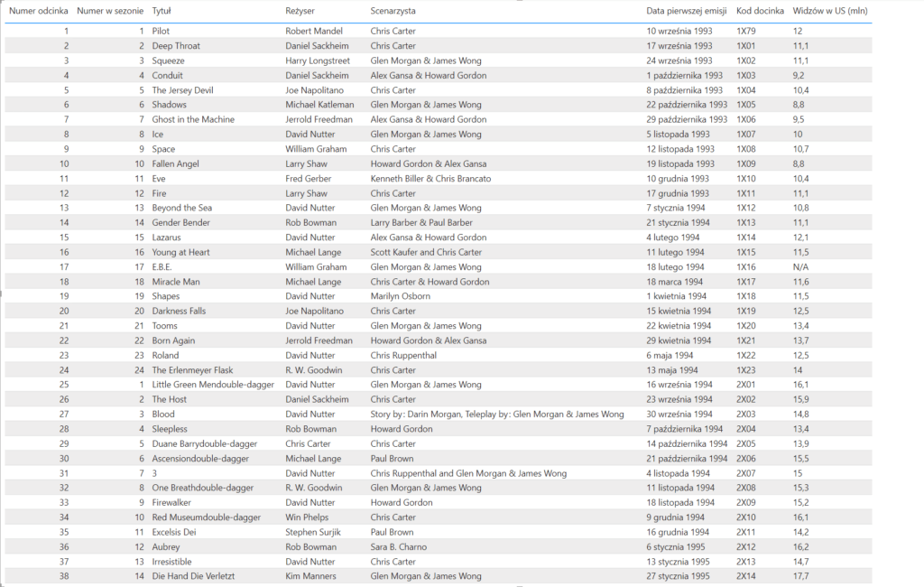Select the Fallen Angel title cell
Screen dimensions: 924x587
176,164
